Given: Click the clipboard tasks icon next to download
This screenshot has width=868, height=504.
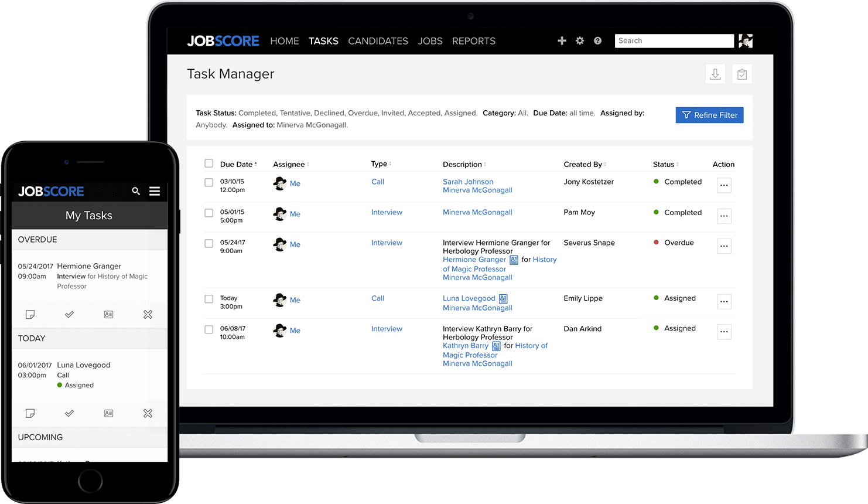Looking at the screenshot, I should [741, 74].
